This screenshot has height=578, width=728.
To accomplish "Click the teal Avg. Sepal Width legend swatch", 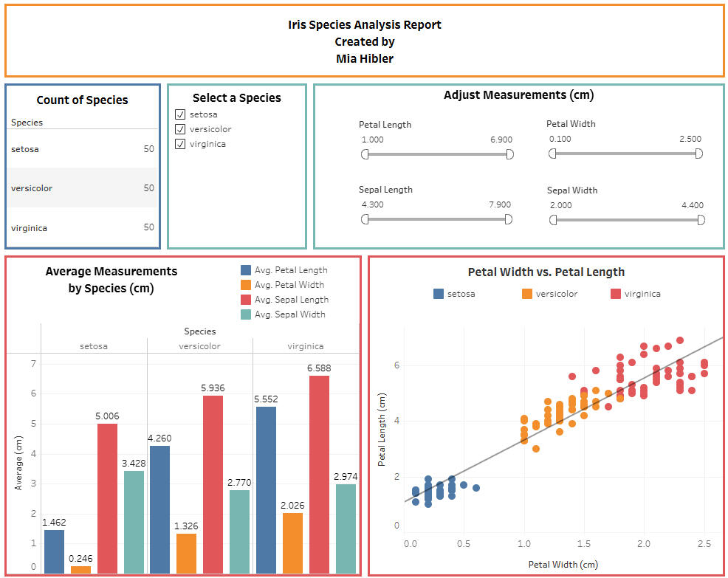I will pyautogui.click(x=247, y=314).
